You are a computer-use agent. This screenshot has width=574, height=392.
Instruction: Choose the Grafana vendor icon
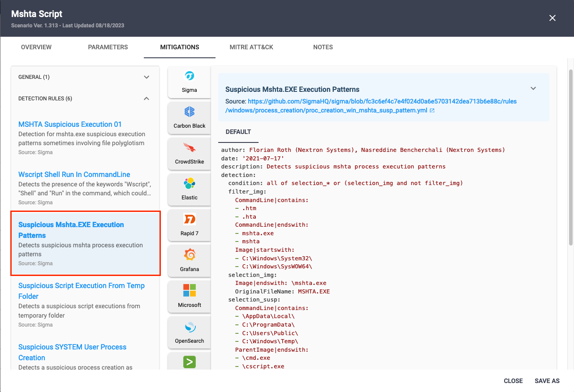(189, 255)
